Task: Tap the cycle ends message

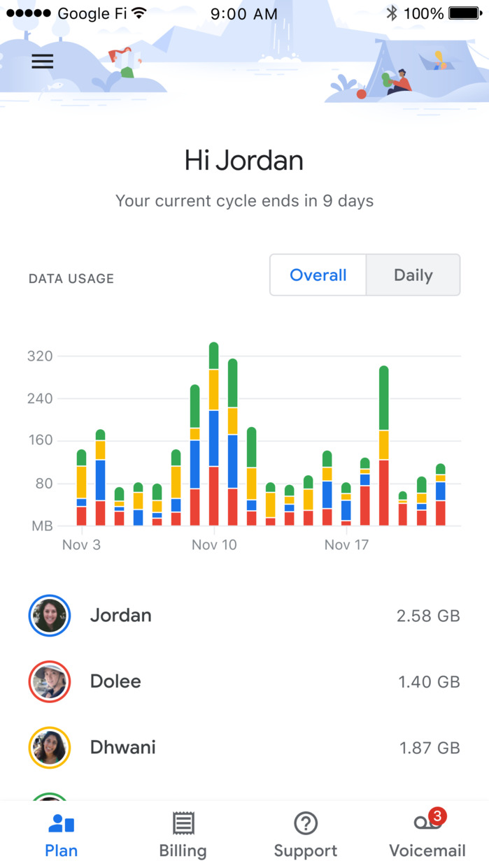Action: coord(244,201)
